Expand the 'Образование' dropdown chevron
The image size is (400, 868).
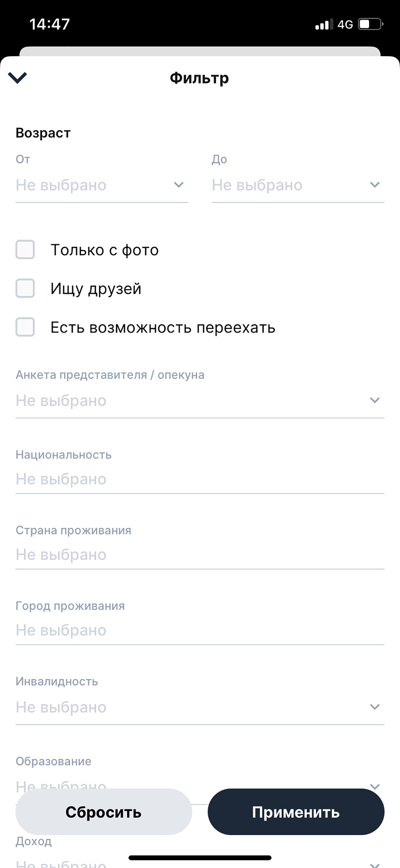click(375, 786)
